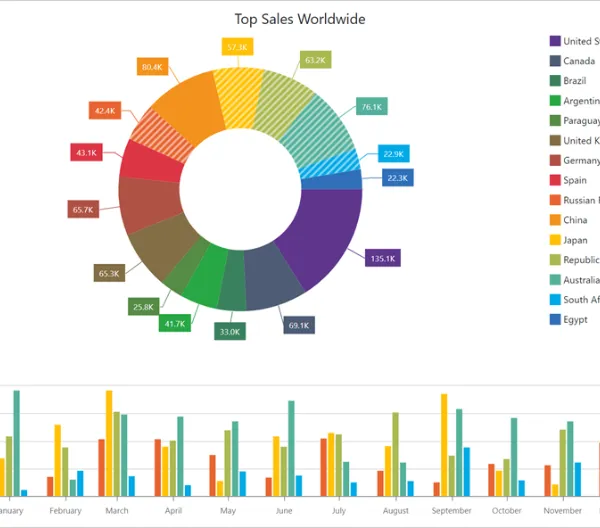The image size is (600, 528).
Task: Click the tall yellow bar in March
Action: pyautogui.click(x=109, y=443)
